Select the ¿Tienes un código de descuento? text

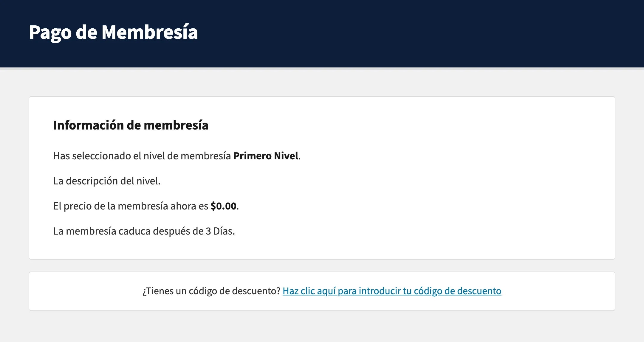[x=210, y=291]
